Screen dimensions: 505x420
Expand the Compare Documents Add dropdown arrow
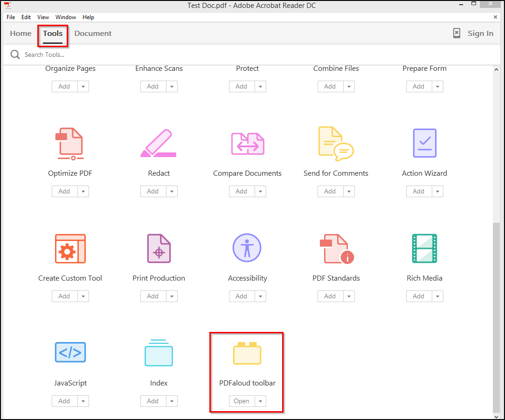[x=260, y=191]
